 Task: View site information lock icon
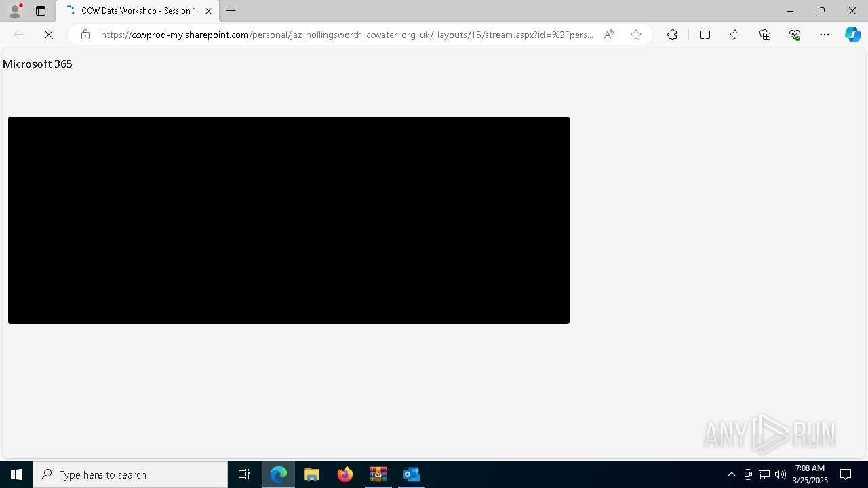click(85, 35)
